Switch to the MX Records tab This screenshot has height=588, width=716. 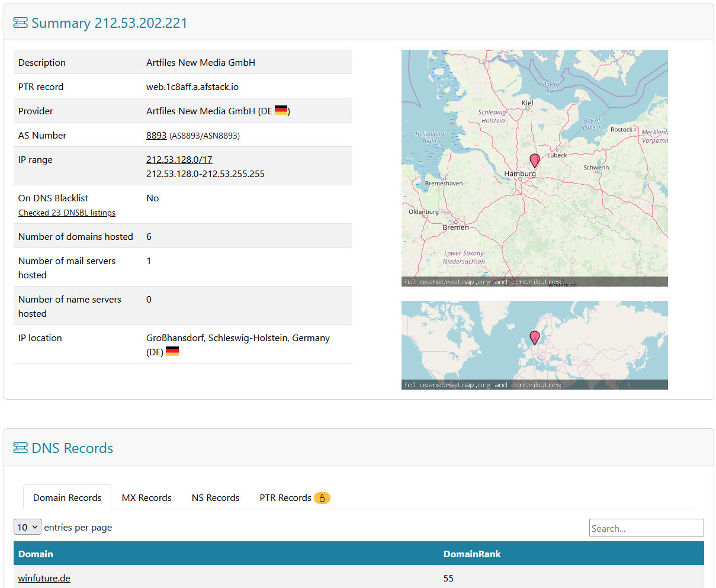coord(147,497)
